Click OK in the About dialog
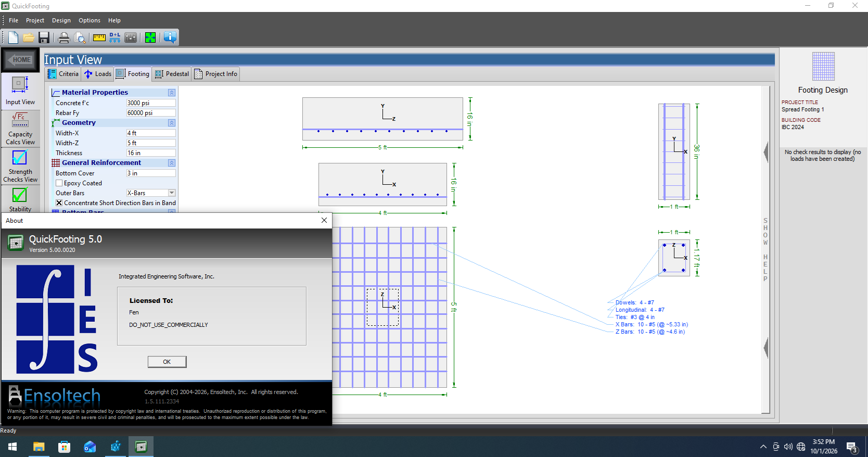 (x=167, y=362)
